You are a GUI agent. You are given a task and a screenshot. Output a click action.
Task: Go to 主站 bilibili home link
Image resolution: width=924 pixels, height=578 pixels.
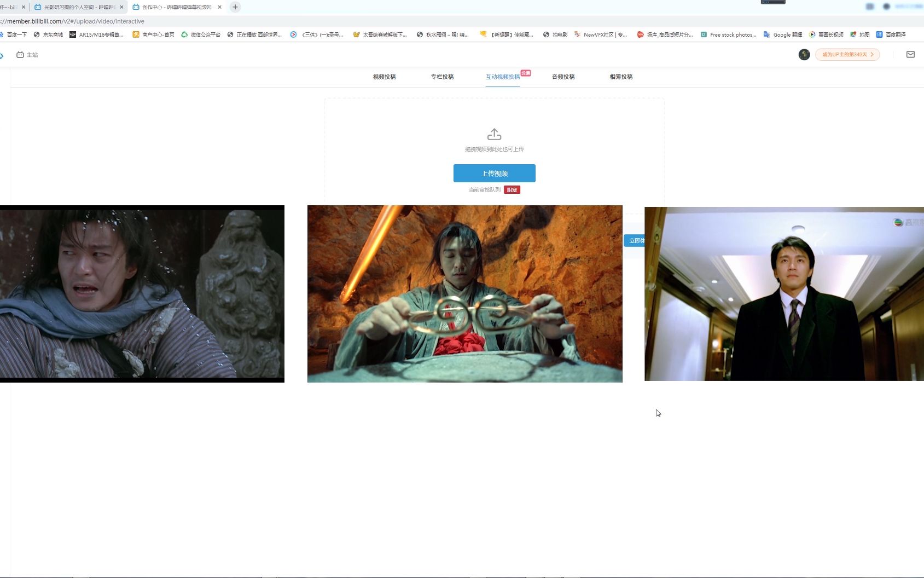(x=27, y=55)
